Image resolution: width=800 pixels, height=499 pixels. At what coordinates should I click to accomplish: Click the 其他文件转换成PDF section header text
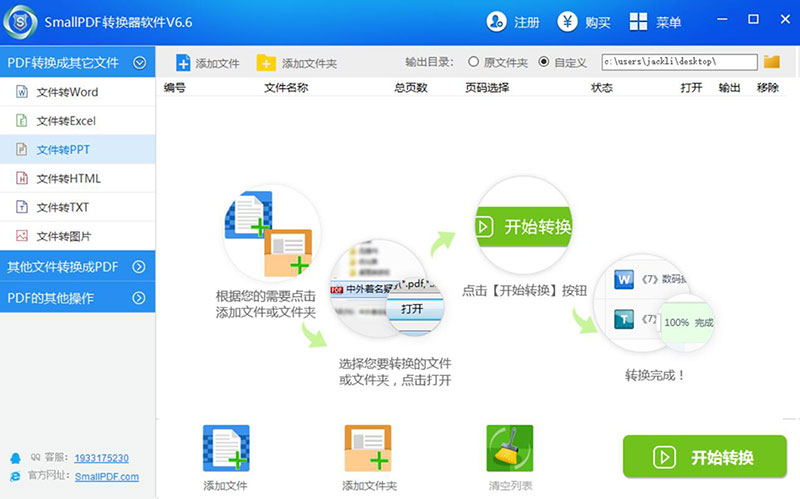63,267
